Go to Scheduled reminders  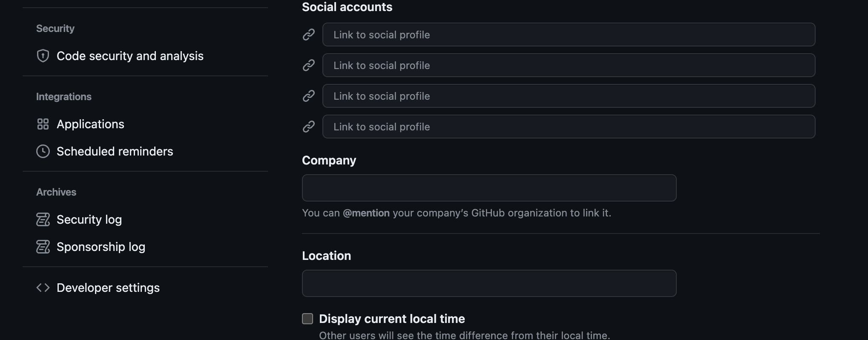[x=115, y=151]
